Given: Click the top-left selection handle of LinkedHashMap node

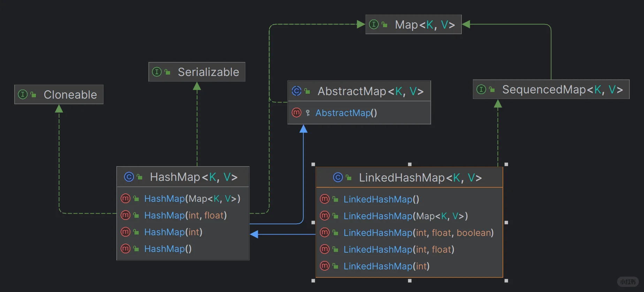Looking at the screenshot, I should click(313, 164).
